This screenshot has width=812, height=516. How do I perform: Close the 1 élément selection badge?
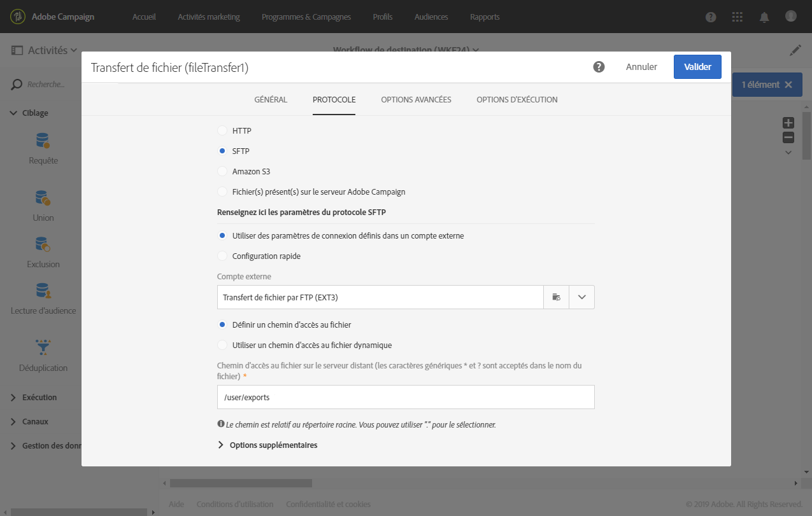coord(788,85)
